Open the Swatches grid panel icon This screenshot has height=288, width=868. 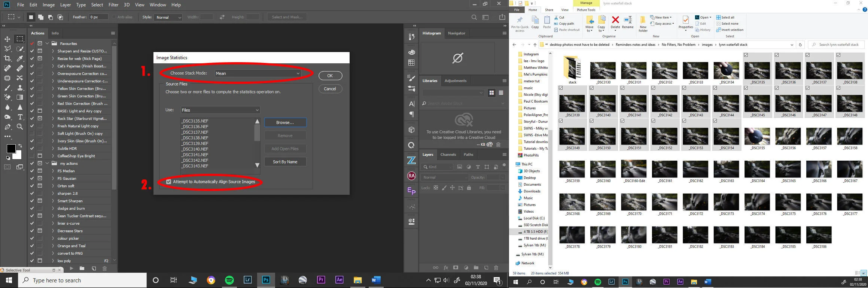(411, 63)
